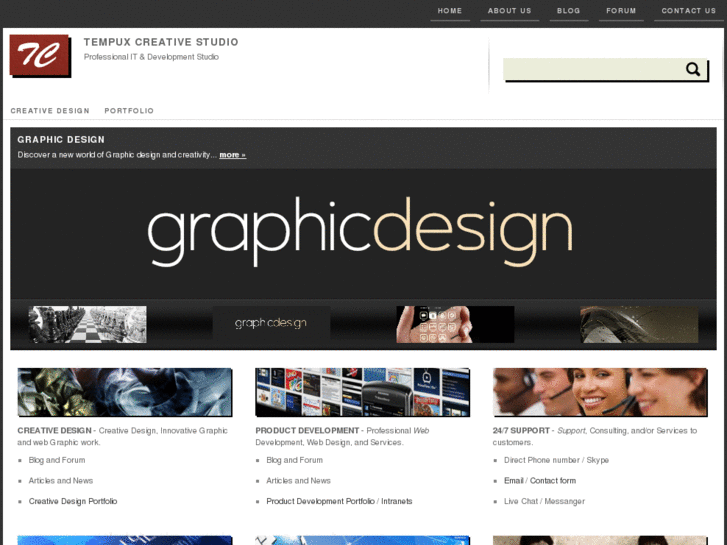Click the 24/7 Support headset team image
Viewport: 727px width, 545px height.
point(600,392)
